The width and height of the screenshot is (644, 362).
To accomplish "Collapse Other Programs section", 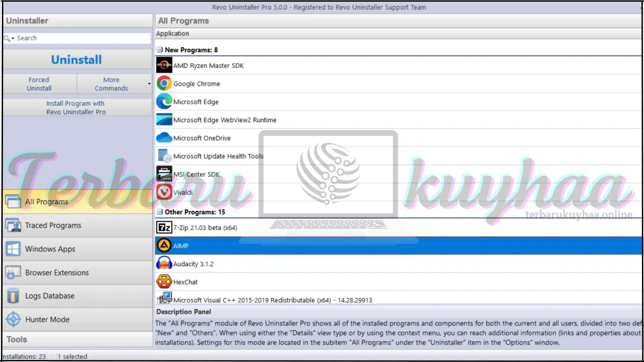I will click(159, 212).
